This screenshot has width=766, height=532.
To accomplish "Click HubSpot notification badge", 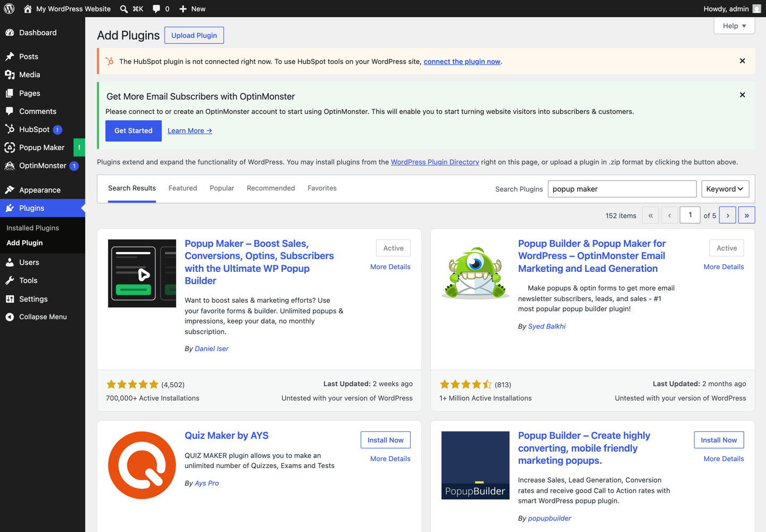I will point(57,130).
